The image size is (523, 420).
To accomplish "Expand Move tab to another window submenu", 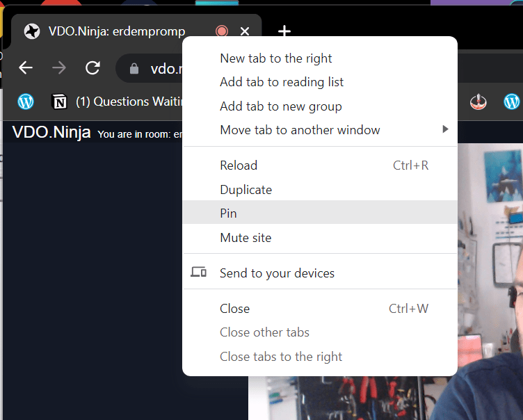I will pyautogui.click(x=320, y=130).
